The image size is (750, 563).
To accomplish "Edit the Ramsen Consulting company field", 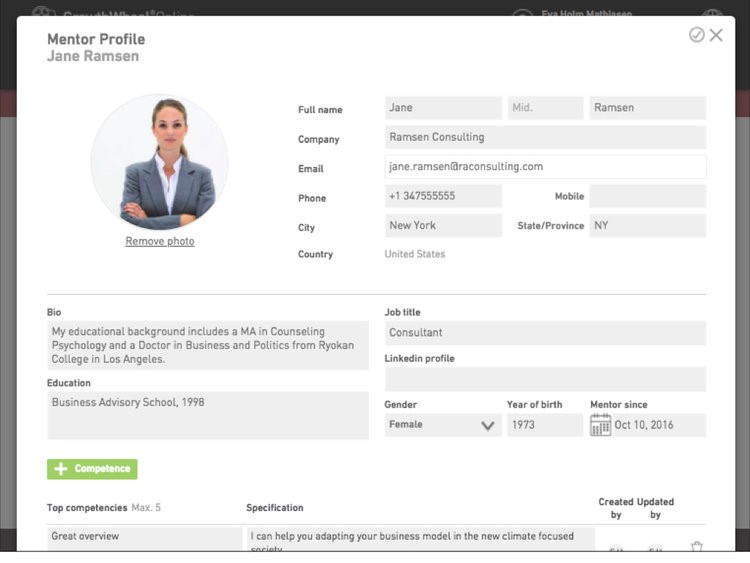I will tap(545, 137).
